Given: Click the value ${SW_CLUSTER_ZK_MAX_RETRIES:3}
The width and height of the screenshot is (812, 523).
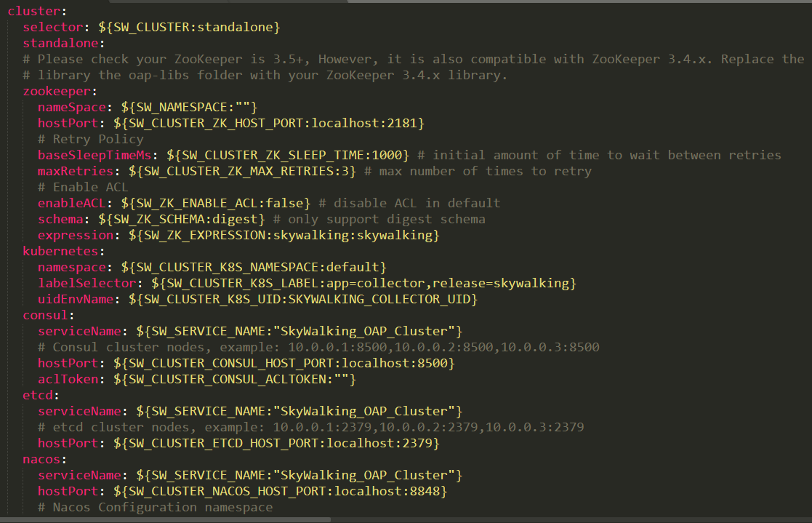Looking at the screenshot, I should (x=242, y=172).
